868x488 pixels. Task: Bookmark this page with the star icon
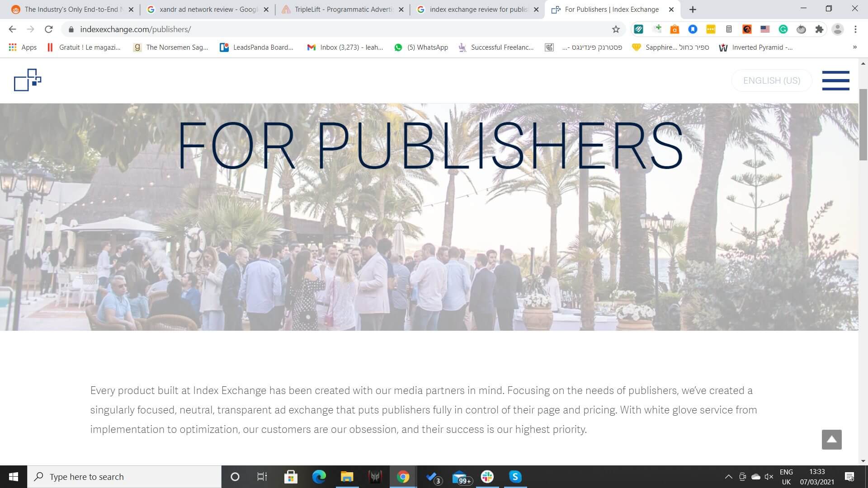pos(616,29)
